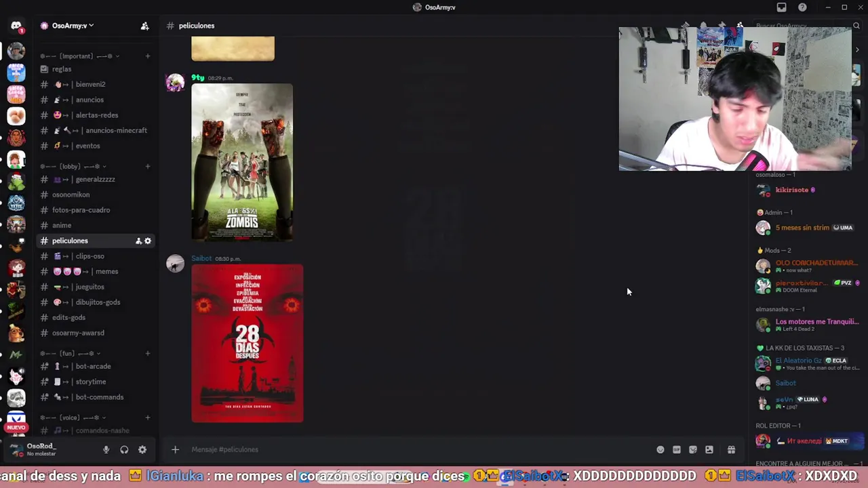The height and width of the screenshot is (488, 868).
Task: Open OsoRod_ user status panel
Action: (x=42, y=449)
